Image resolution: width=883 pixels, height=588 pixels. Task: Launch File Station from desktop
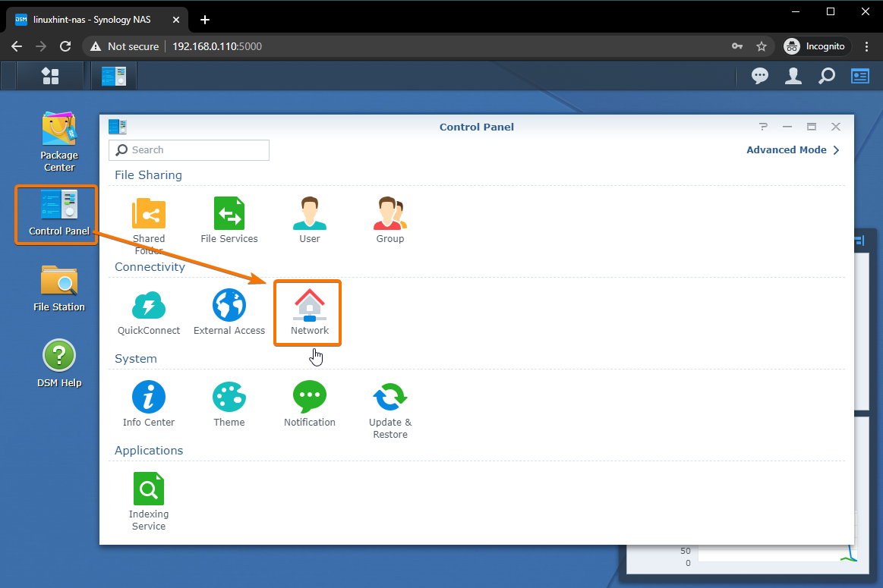pyautogui.click(x=59, y=288)
